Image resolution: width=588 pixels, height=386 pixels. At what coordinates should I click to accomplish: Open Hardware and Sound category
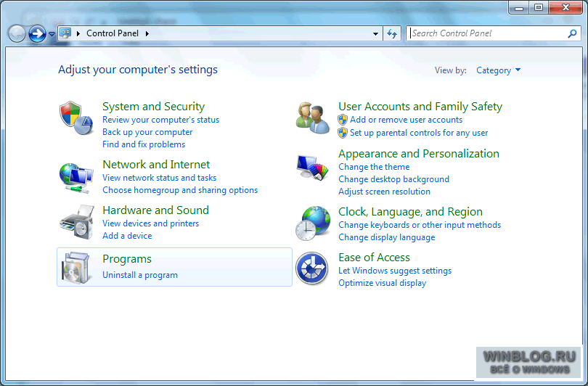(155, 210)
